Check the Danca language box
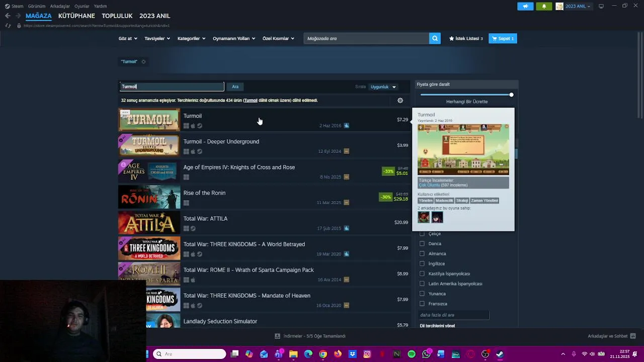Image resolution: width=644 pixels, height=362 pixels. click(422, 243)
